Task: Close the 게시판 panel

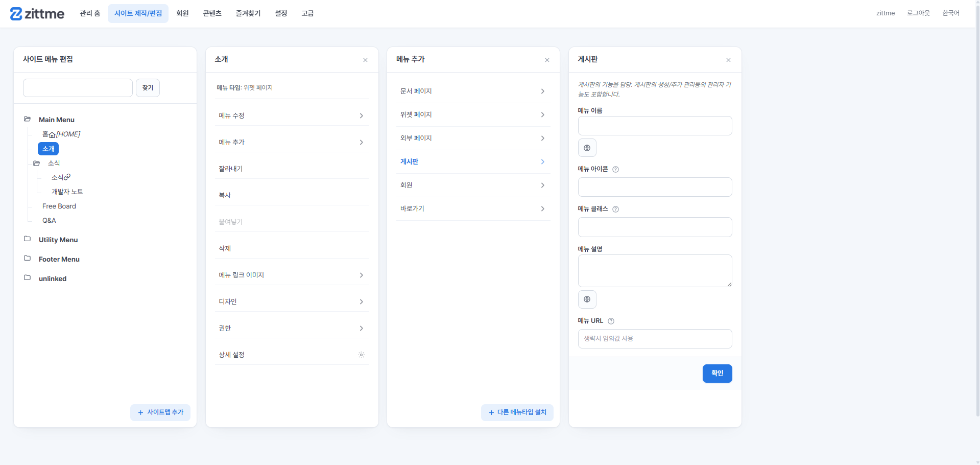Action: 728,60
